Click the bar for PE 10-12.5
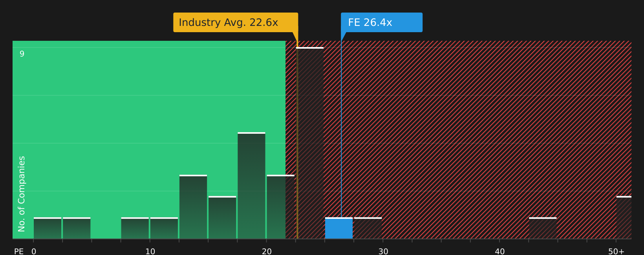 pos(164,228)
